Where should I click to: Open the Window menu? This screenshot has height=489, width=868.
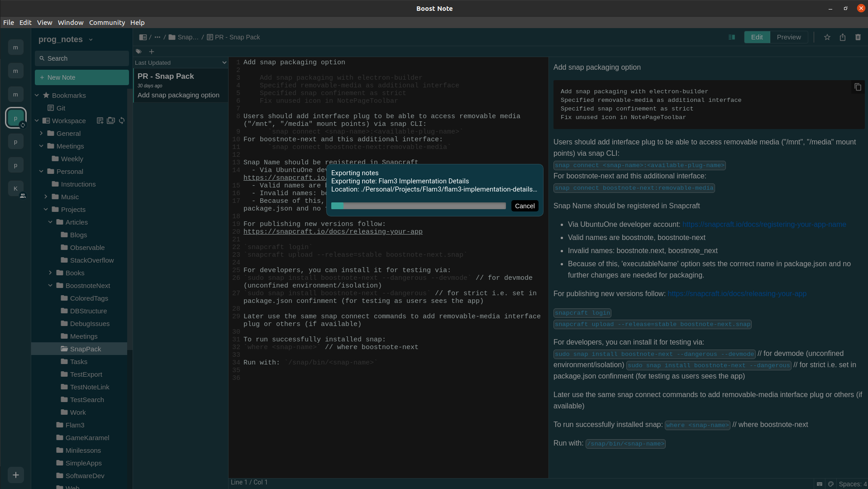coord(71,23)
